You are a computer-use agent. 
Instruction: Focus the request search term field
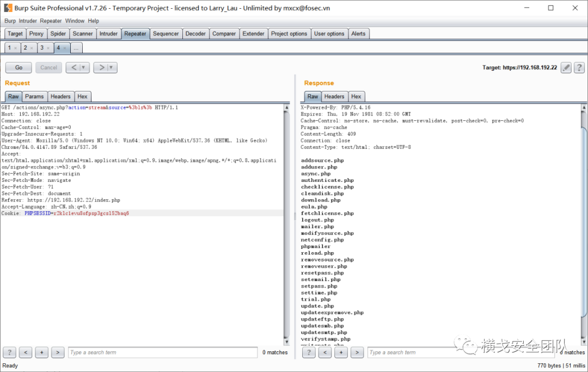163,352
